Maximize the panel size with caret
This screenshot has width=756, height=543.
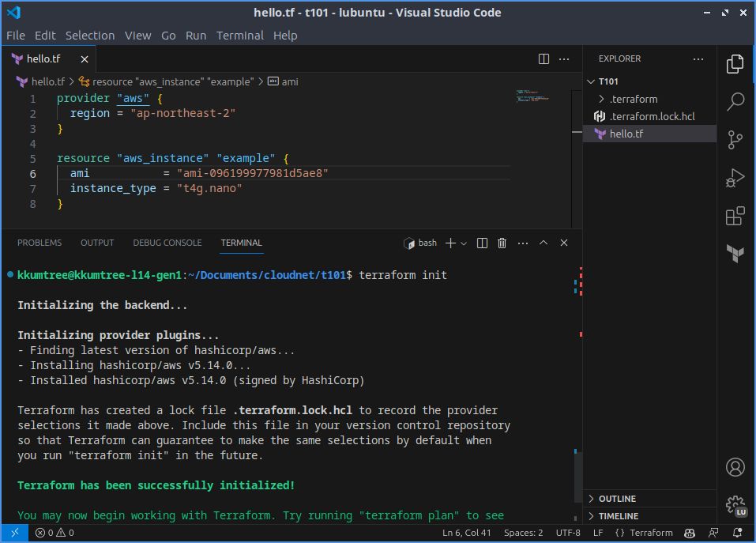[543, 243]
